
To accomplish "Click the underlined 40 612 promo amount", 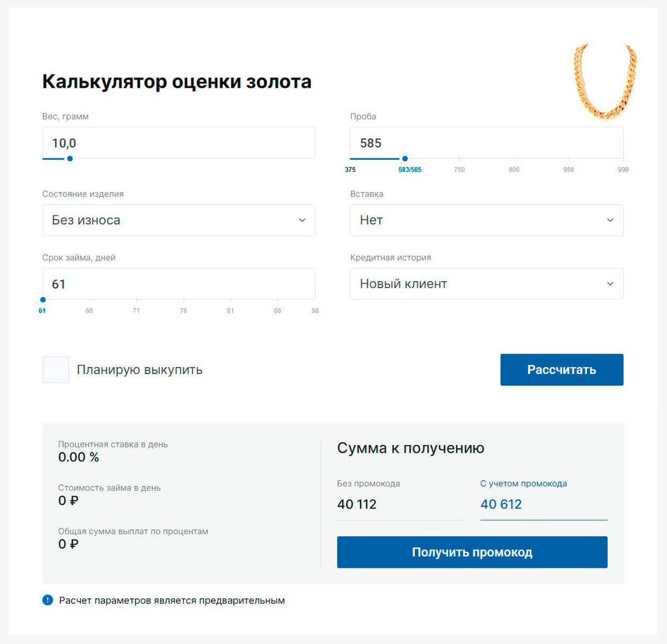I will 501,504.
